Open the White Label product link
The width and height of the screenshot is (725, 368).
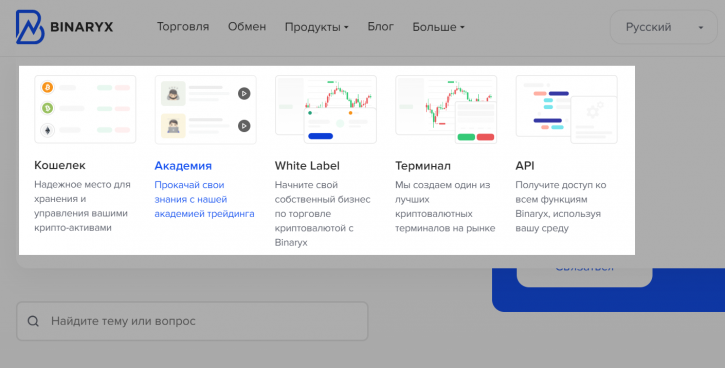[x=307, y=166]
